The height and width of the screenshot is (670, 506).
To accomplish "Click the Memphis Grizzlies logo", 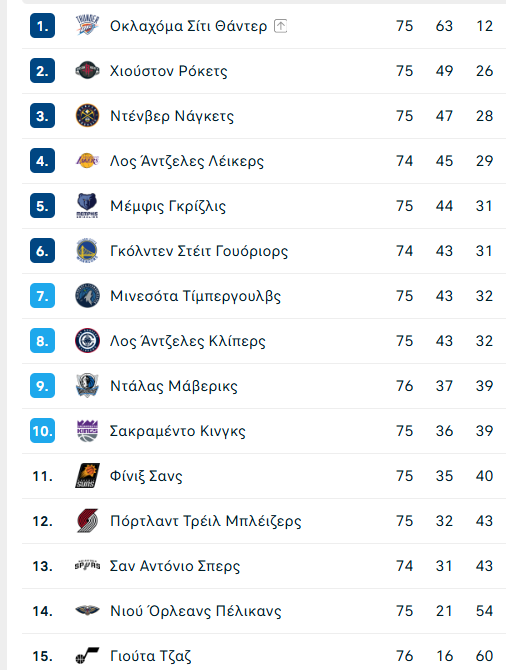I will click(x=87, y=206).
